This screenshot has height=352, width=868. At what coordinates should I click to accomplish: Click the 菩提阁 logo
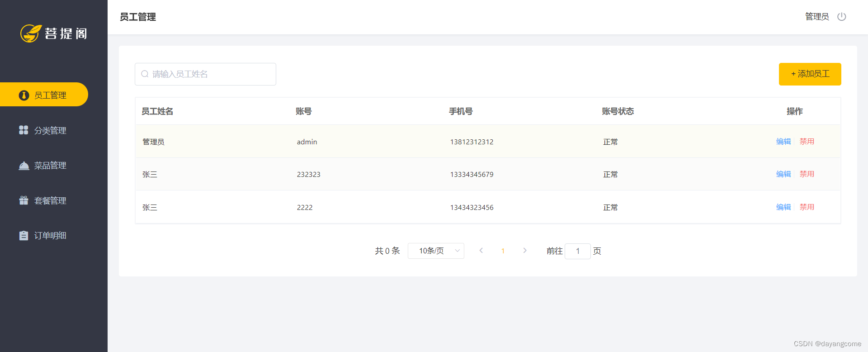coord(54,33)
